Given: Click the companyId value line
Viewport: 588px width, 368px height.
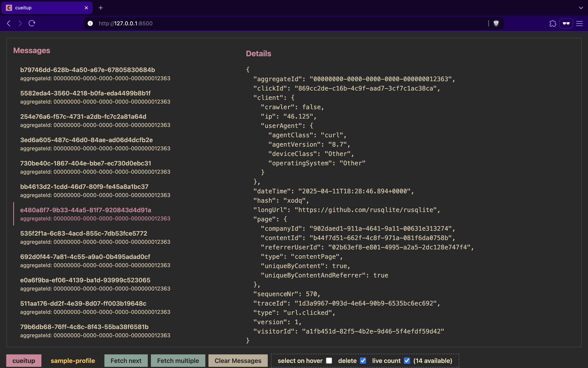Looking at the screenshot, I should pyautogui.click(x=358, y=229).
